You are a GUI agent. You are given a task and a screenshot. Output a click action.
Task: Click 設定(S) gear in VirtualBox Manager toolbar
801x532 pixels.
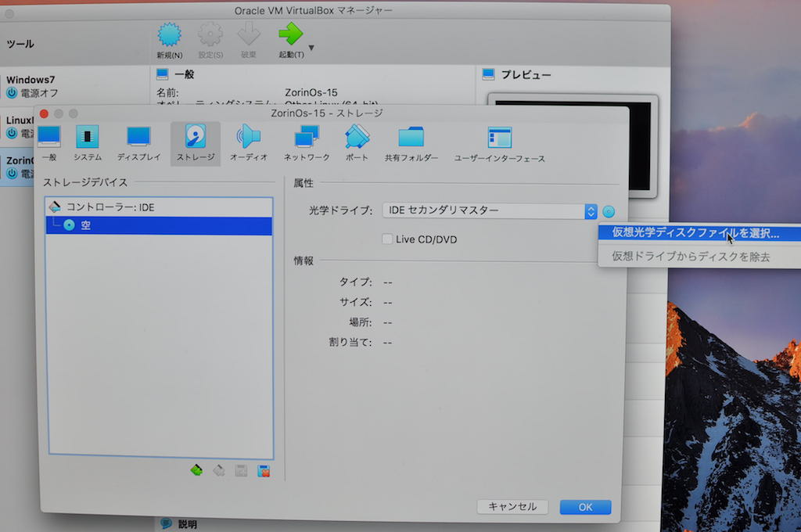pyautogui.click(x=210, y=41)
